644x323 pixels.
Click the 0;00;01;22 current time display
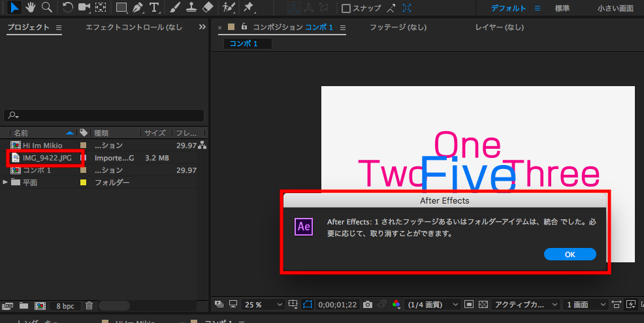(x=338, y=305)
